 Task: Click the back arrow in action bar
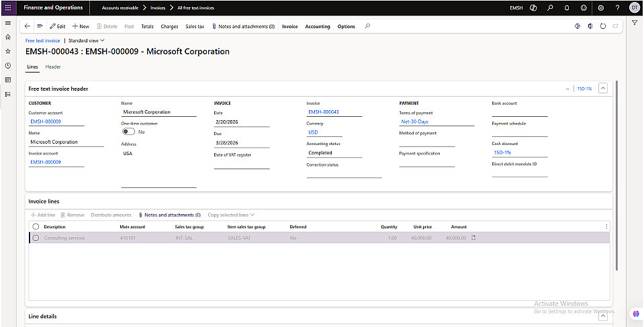(28, 26)
